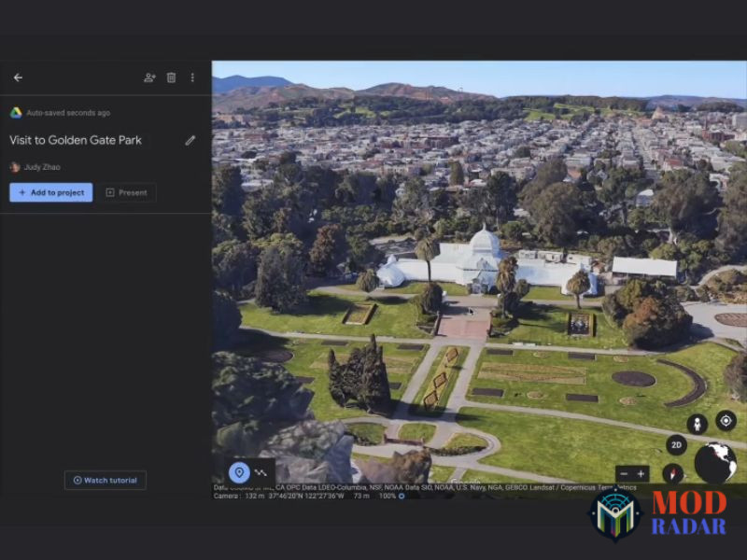The height and width of the screenshot is (560, 747).
Task: Open the three-dot overflow menu
Action: 191,77
